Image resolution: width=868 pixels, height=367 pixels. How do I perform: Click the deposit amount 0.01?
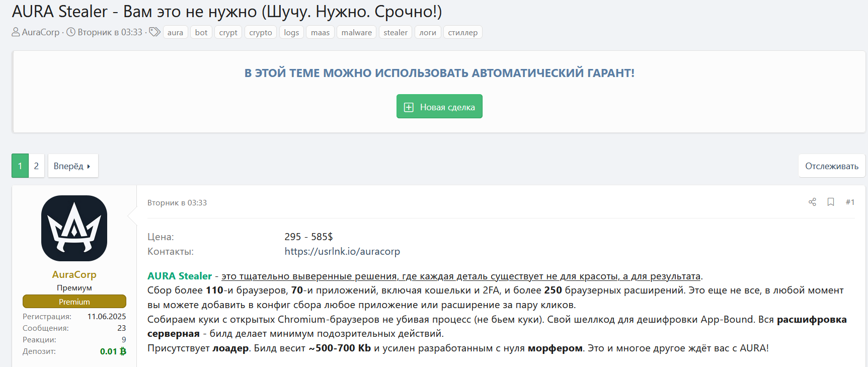[113, 351]
